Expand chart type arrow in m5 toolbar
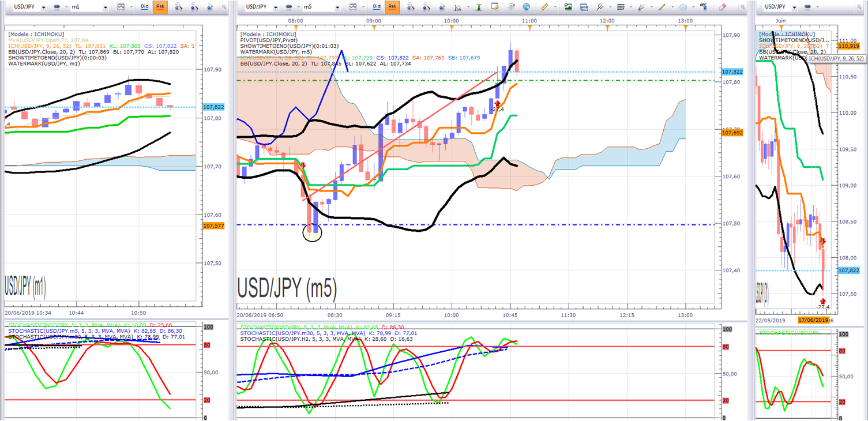The width and height of the screenshot is (868, 421). [362, 7]
